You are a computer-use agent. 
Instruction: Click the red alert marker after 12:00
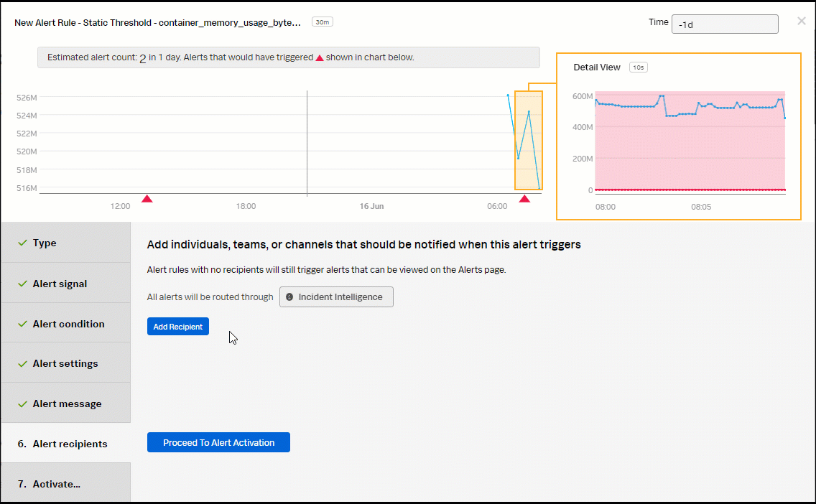(147, 198)
